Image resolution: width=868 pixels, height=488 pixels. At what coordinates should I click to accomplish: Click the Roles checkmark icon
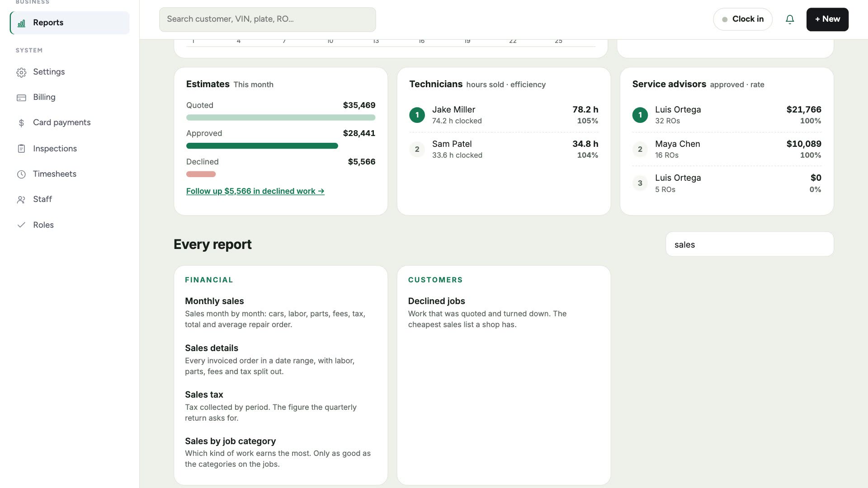21,225
